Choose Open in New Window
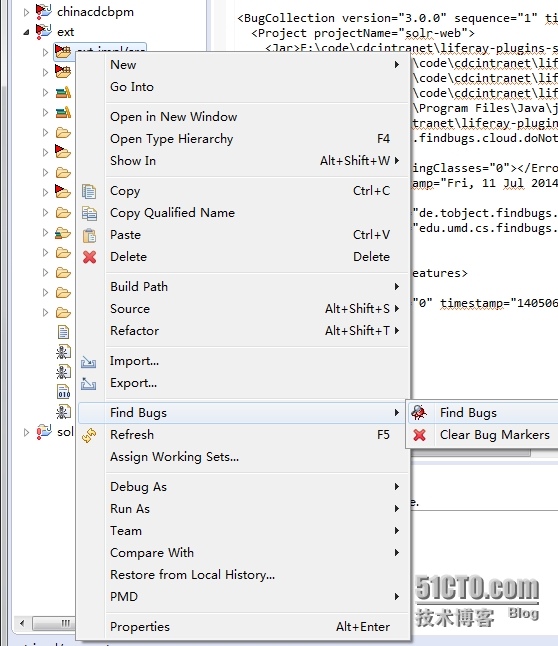The height and width of the screenshot is (646, 558). tap(258, 117)
